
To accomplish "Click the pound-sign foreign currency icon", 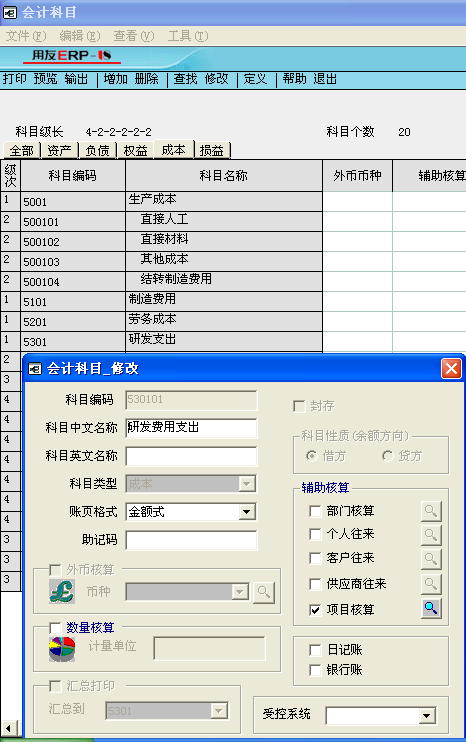I will click(62, 592).
